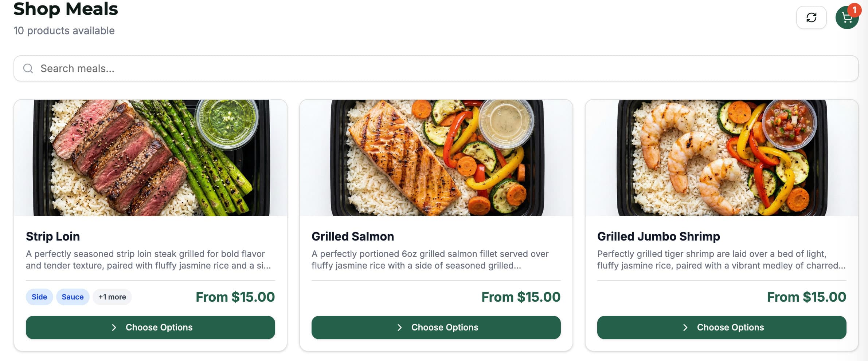
Task: Select the Sauce tag on Strip Loin
Action: click(73, 297)
